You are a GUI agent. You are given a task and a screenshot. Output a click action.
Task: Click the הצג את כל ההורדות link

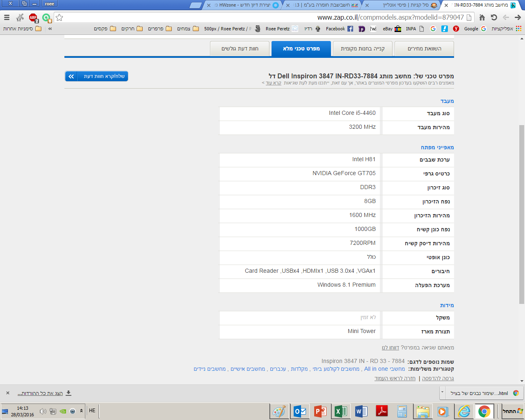point(40,393)
